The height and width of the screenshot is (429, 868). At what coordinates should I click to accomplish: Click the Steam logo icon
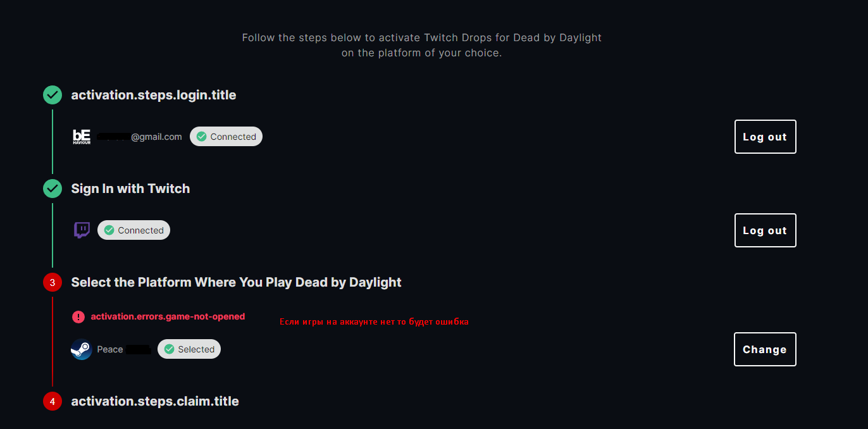coord(82,349)
